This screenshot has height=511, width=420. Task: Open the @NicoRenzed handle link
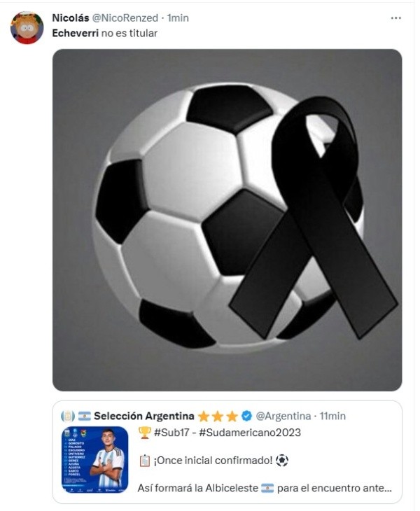coord(125,18)
